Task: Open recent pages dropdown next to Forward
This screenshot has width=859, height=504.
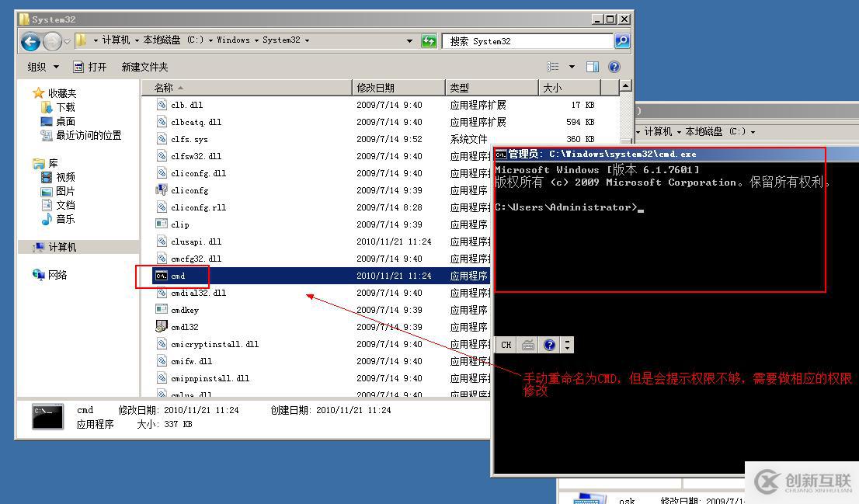Action: [x=68, y=41]
